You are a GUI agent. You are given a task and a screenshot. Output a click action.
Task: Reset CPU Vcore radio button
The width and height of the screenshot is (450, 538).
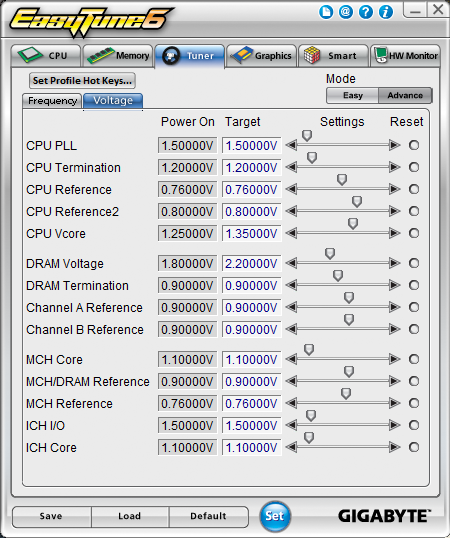click(x=414, y=233)
